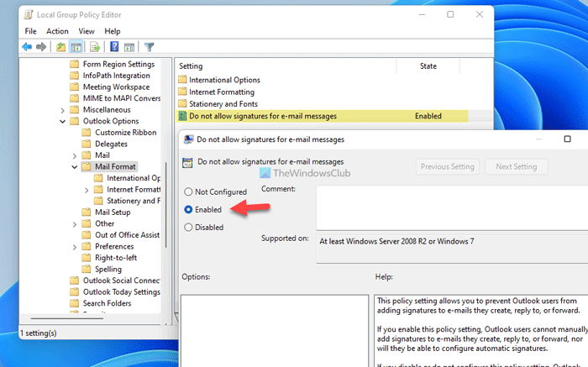Image resolution: width=588 pixels, height=367 pixels.
Task: Click the Meeting Workspace folder icon
Action: click(75, 87)
